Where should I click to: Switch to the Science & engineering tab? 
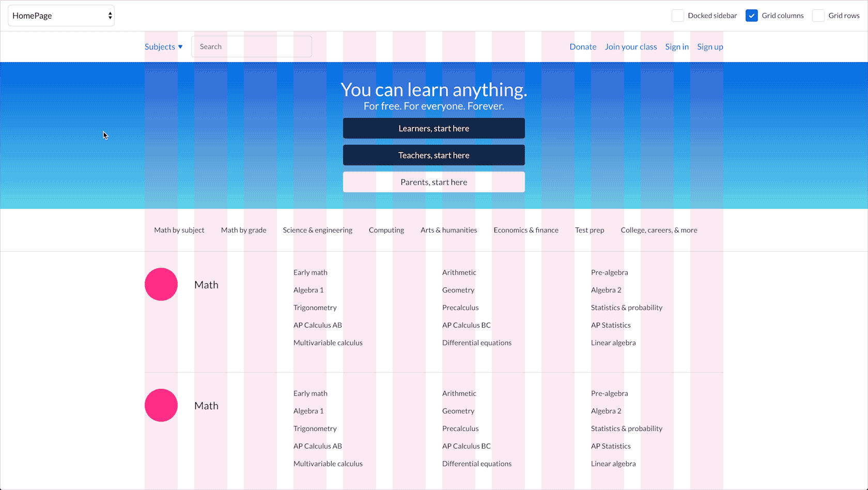coord(318,230)
